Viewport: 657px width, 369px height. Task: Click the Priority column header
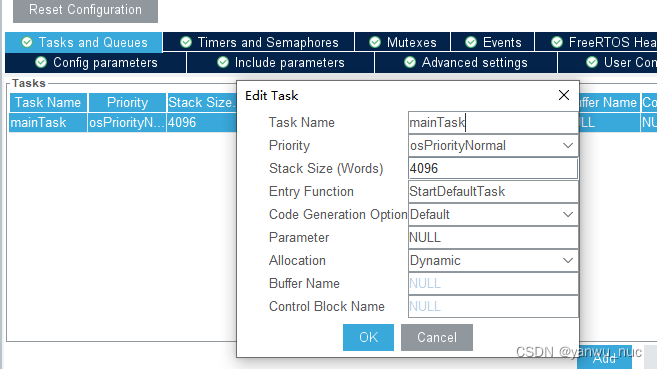(127, 103)
